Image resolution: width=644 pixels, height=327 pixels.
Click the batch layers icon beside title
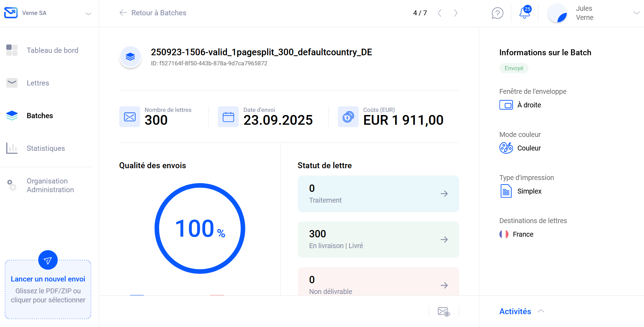pyautogui.click(x=130, y=57)
